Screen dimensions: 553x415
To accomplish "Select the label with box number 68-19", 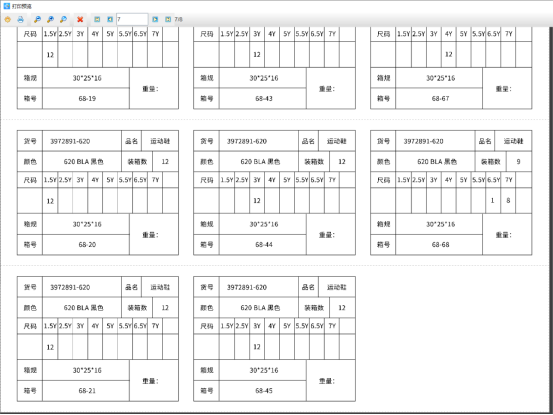I will tap(98, 68).
